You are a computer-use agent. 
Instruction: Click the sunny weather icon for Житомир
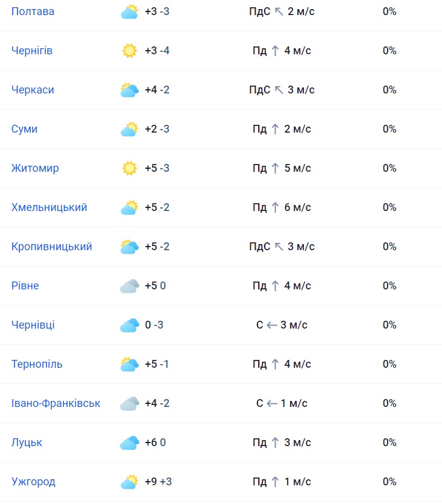(129, 168)
